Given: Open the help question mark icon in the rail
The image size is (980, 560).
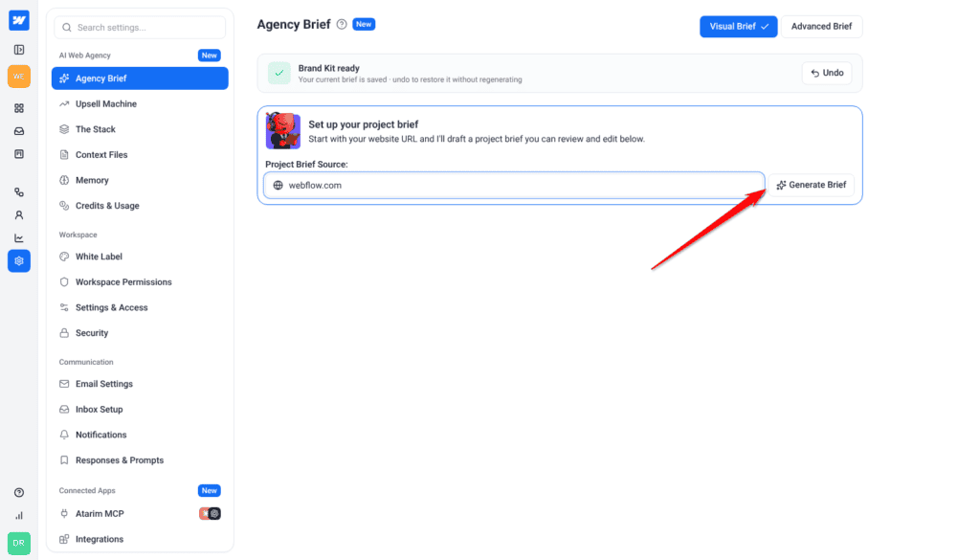Looking at the screenshot, I should [19, 492].
